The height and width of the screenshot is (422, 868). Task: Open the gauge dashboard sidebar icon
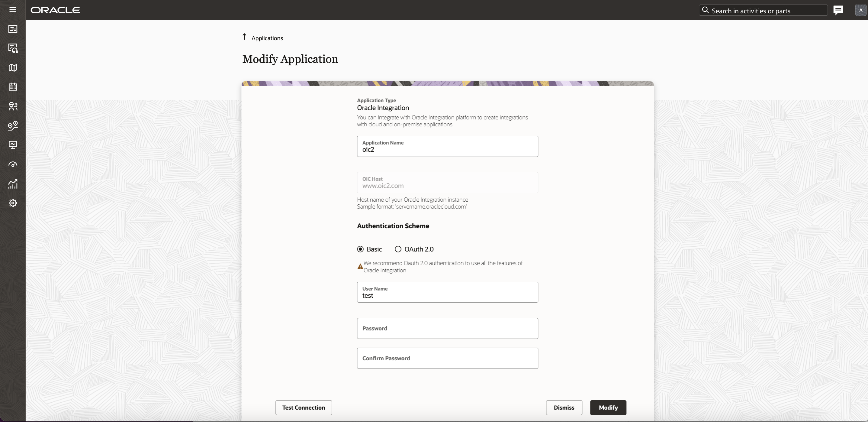coord(13,165)
